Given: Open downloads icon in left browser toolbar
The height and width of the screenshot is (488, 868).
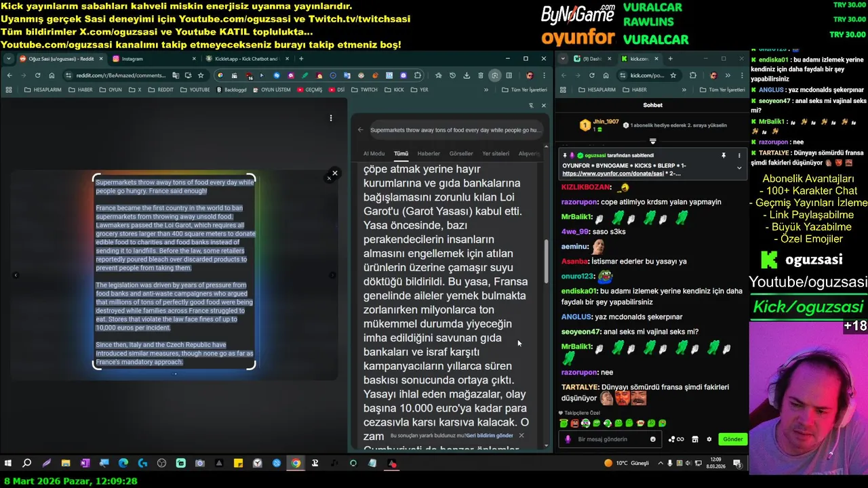Looking at the screenshot, I should (467, 75).
